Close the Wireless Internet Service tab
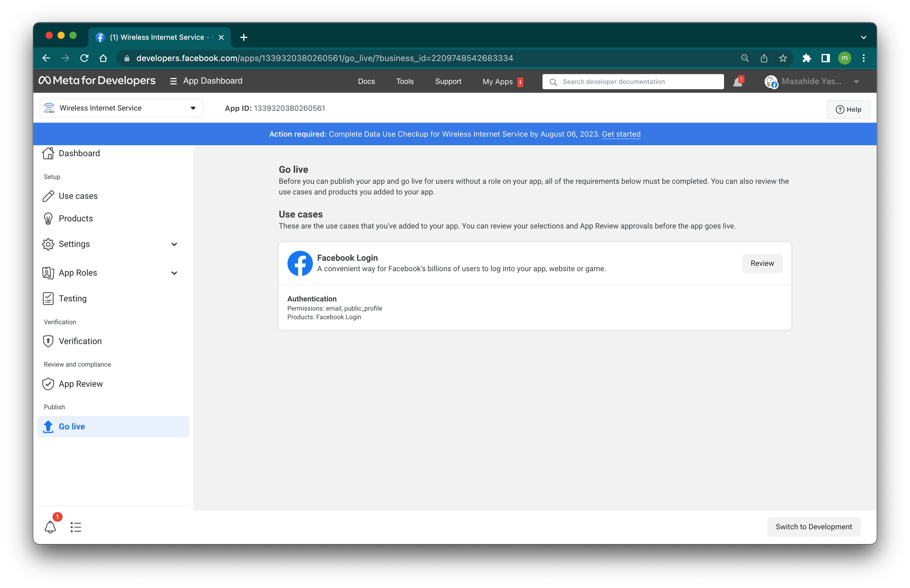This screenshot has height=588, width=910. click(221, 37)
